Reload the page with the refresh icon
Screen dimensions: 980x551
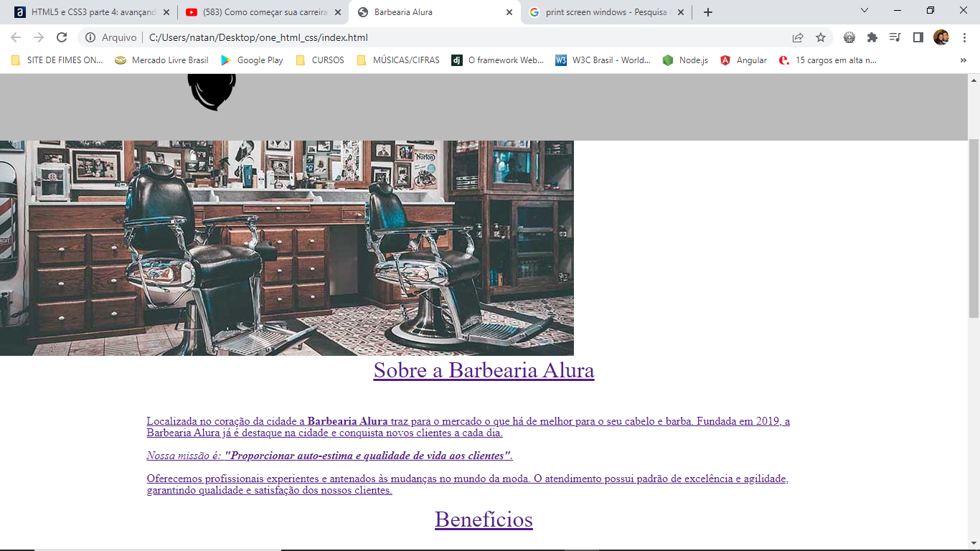click(62, 37)
